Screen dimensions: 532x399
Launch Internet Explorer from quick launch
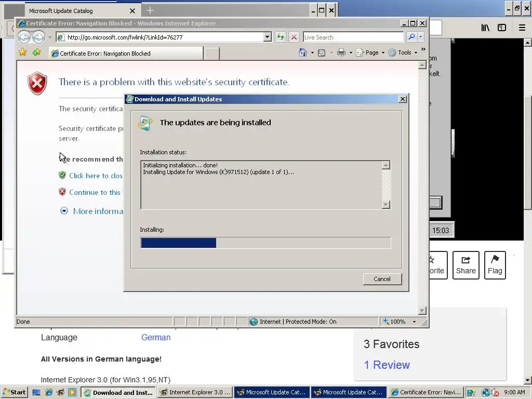click(x=48, y=393)
